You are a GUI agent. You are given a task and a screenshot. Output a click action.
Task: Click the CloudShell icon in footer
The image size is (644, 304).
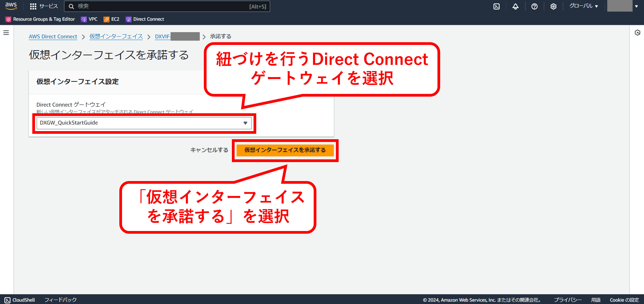pos(8,300)
